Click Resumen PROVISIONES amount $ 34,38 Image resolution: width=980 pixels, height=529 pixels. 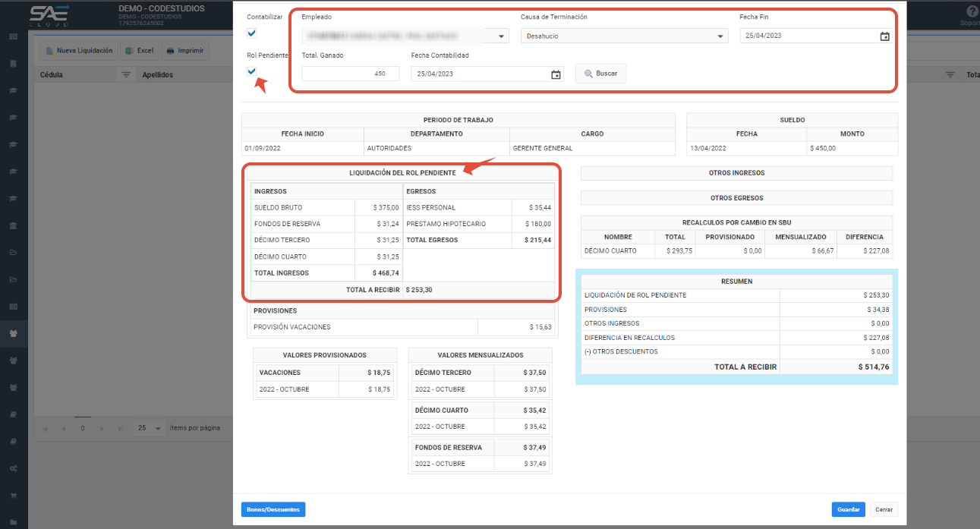pyautogui.click(x=878, y=310)
